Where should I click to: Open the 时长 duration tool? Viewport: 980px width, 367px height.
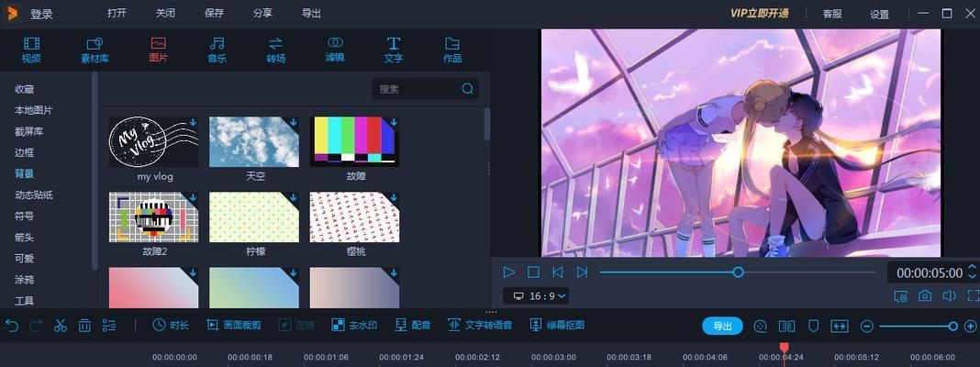tap(172, 325)
